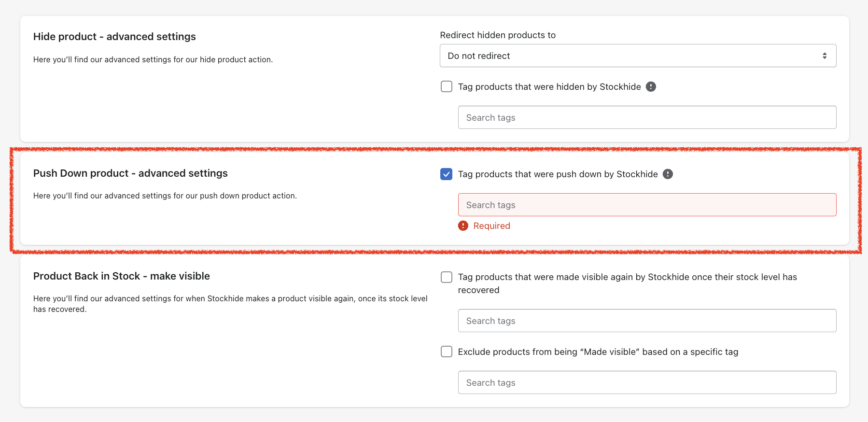Click the red Required error icon
The image size is (868, 422).
463,225
